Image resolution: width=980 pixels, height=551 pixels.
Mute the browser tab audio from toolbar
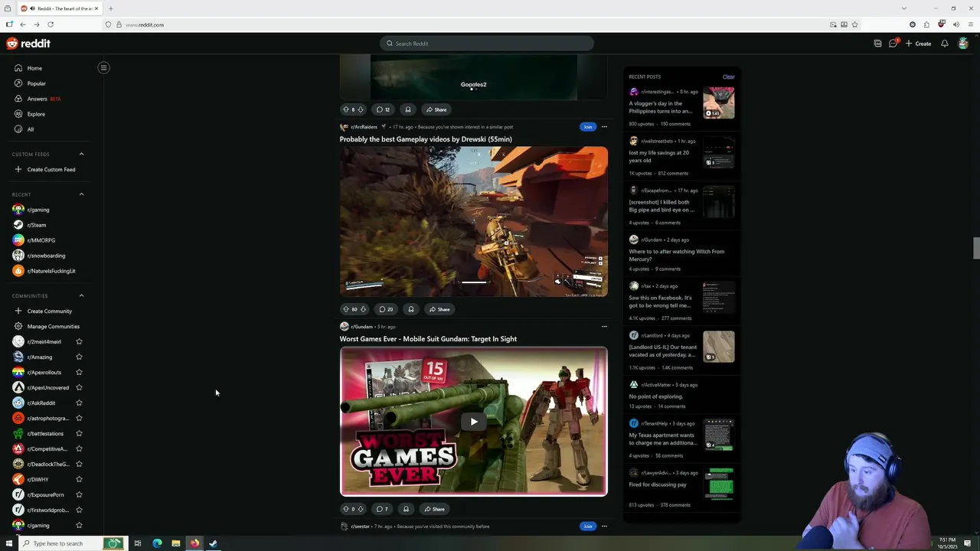pos(955,24)
